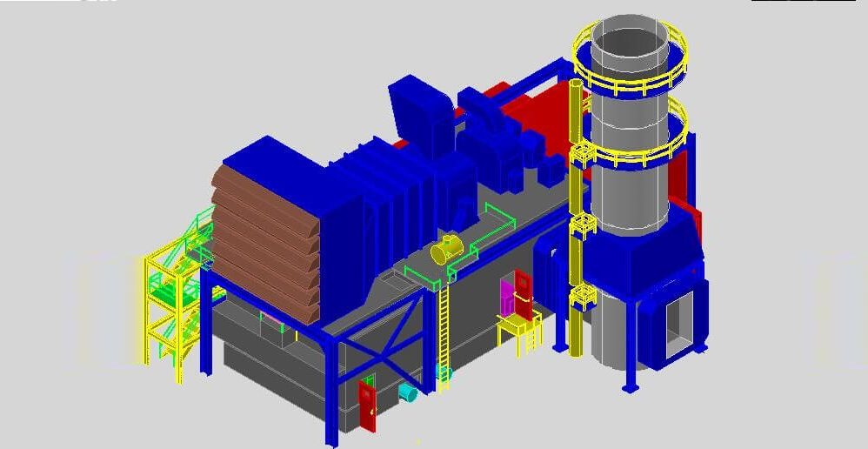Click the small yellow access platform with steps
Image resolution: width=868 pixels, height=449 pixels.
519,332
